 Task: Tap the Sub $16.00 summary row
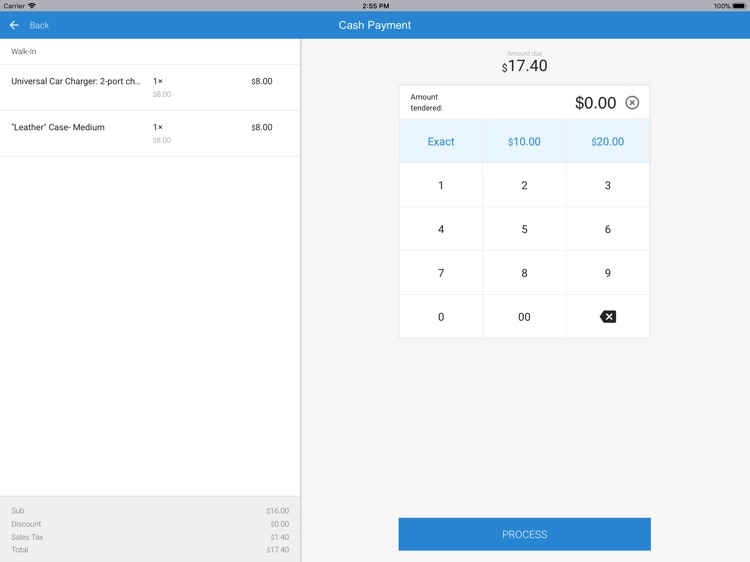150,511
